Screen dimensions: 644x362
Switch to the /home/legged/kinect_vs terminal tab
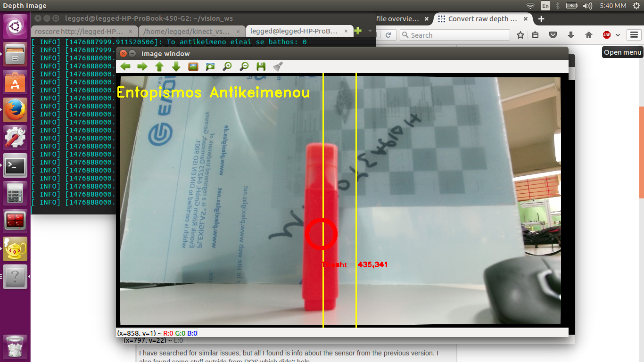(x=192, y=31)
